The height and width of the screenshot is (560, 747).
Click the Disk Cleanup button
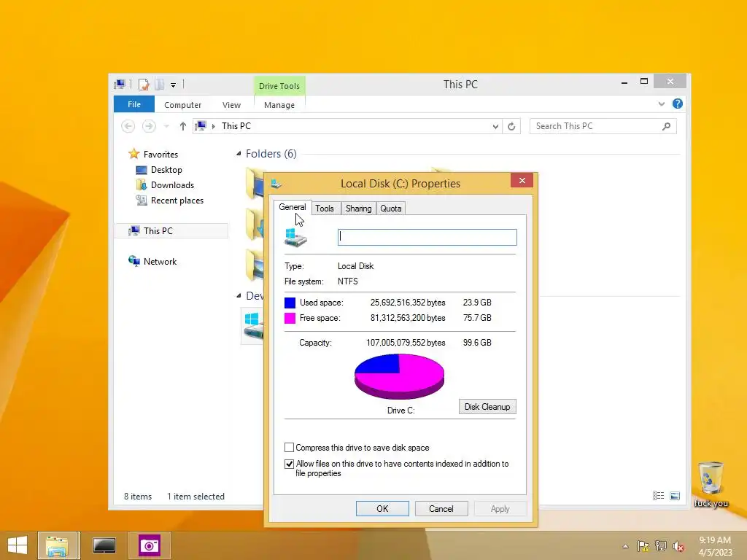pyautogui.click(x=487, y=407)
